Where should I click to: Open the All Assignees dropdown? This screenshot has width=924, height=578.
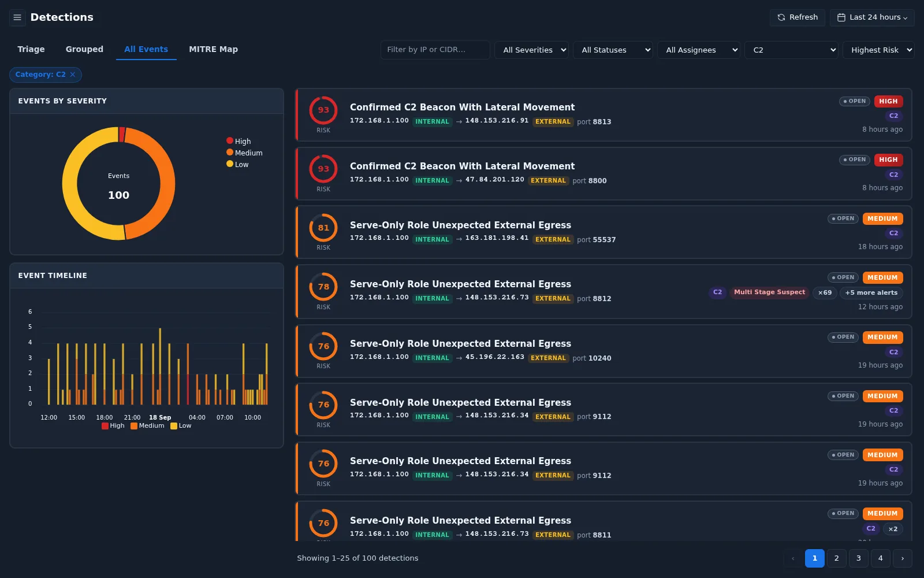699,50
